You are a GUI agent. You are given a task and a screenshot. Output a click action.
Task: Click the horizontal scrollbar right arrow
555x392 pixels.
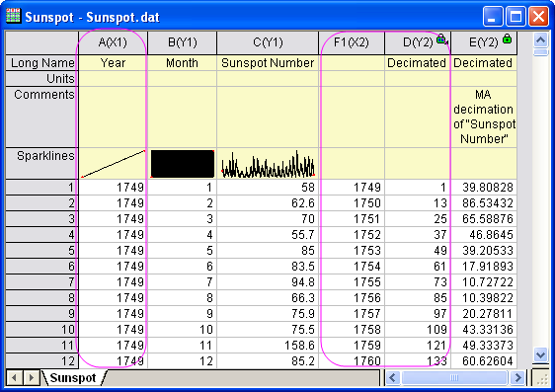coord(517,378)
